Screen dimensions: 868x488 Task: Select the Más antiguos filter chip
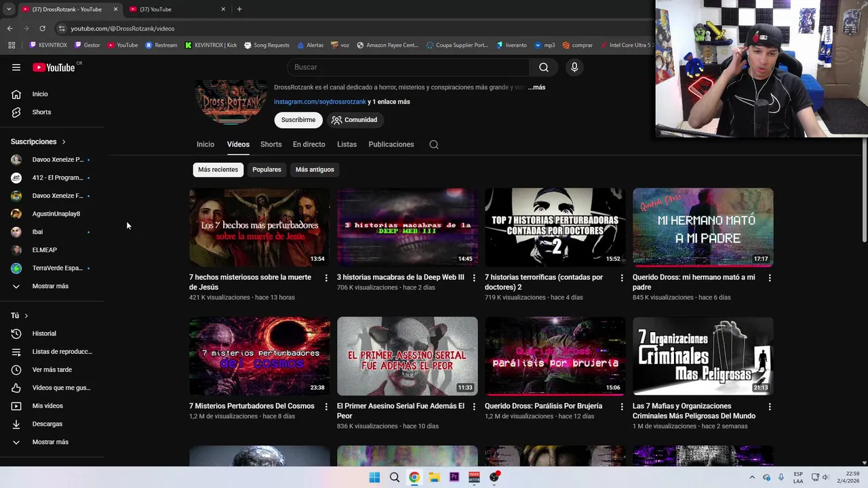point(315,169)
